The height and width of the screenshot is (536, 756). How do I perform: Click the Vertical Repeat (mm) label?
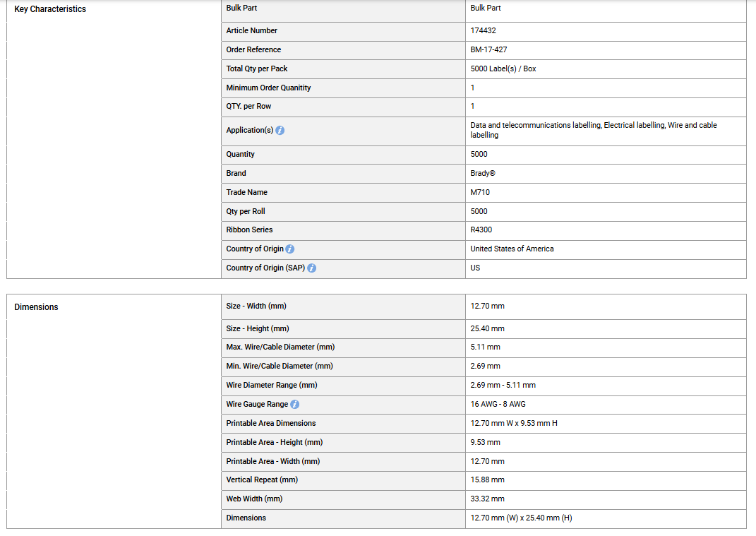pos(262,480)
